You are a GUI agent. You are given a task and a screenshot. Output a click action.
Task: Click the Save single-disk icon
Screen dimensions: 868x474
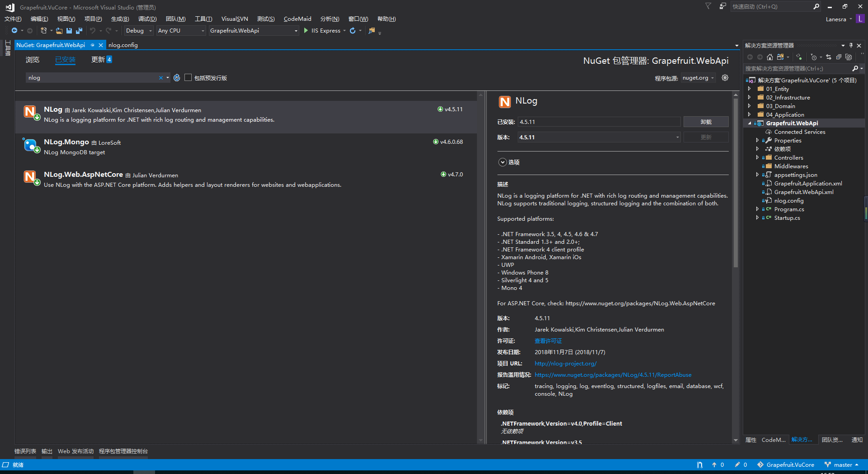click(x=69, y=31)
